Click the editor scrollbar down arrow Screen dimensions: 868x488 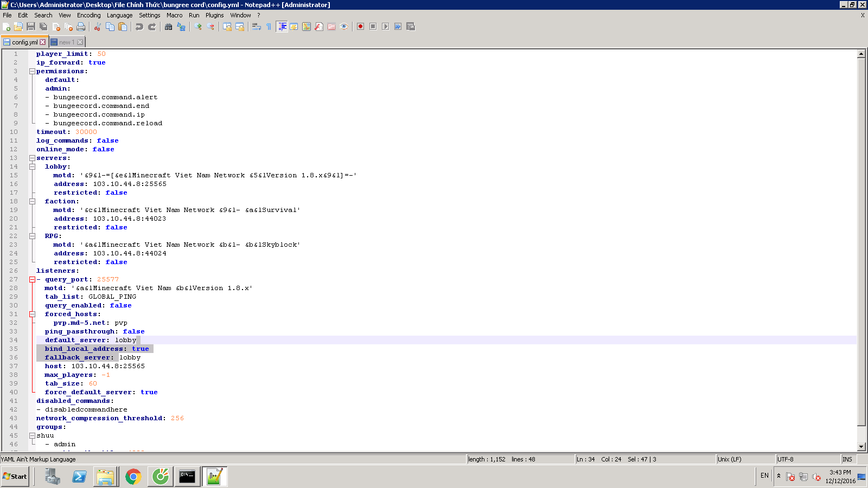(x=861, y=447)
